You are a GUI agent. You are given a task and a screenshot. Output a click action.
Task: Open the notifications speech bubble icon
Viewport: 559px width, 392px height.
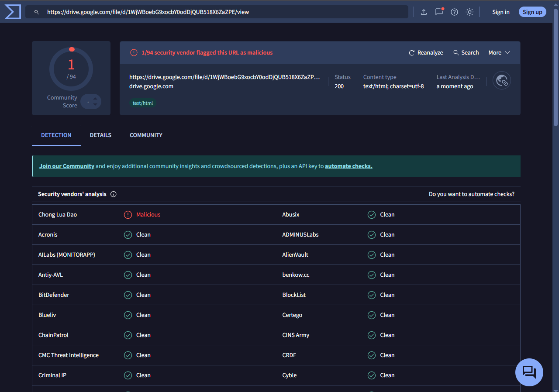pyautogui.click(x=439, y=12)
